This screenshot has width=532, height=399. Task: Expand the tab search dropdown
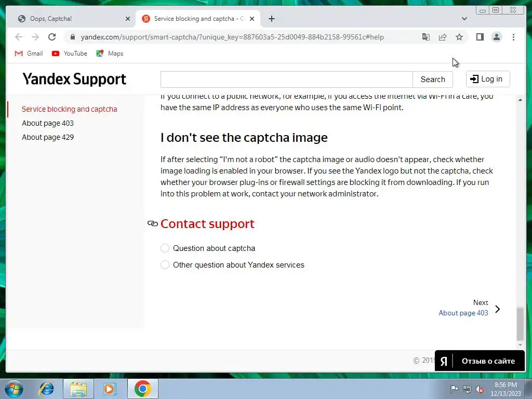[464, 19]
